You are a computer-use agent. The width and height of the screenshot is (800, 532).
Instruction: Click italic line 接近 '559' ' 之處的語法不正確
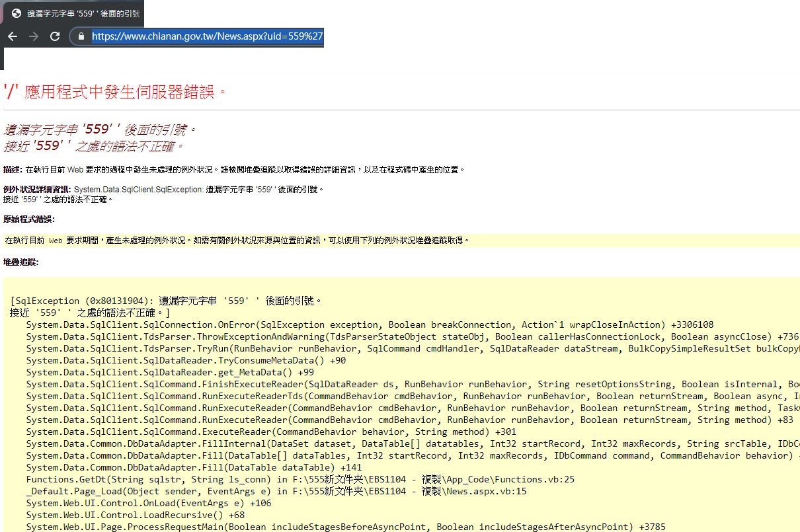(93, 146)
